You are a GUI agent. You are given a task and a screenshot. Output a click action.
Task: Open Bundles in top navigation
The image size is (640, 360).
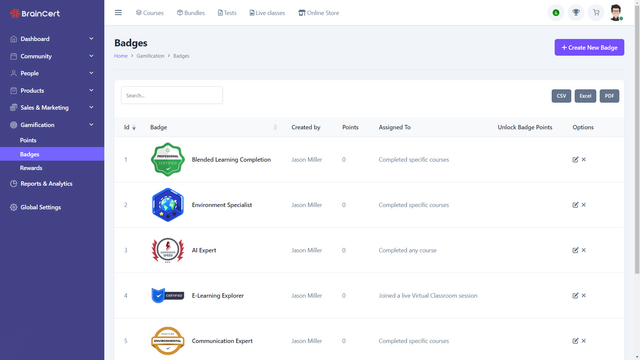tap(191, 13)
